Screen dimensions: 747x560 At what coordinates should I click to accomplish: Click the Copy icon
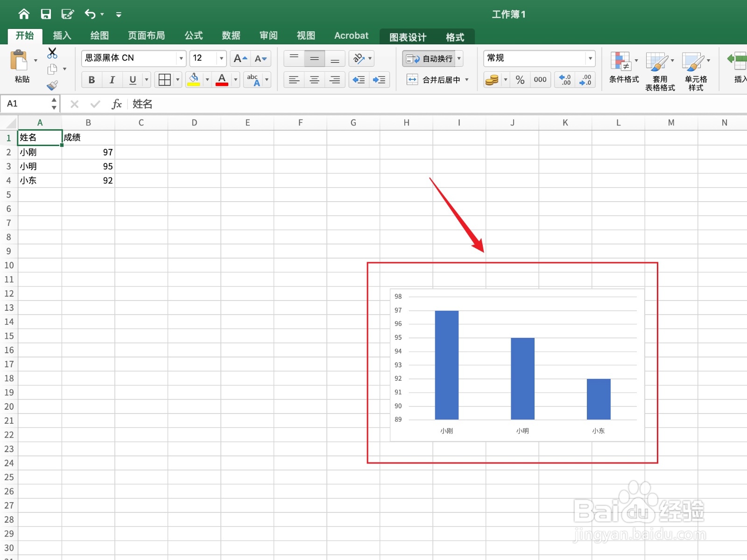pyautogui.click(x=52, y=69)
